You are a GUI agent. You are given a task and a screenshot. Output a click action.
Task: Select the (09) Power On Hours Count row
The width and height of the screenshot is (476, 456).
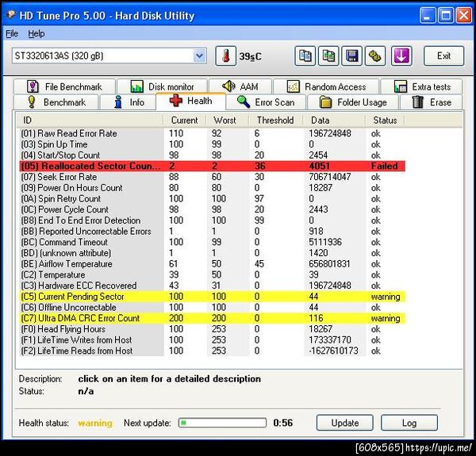pyautogui.click(x=212, y=188)
